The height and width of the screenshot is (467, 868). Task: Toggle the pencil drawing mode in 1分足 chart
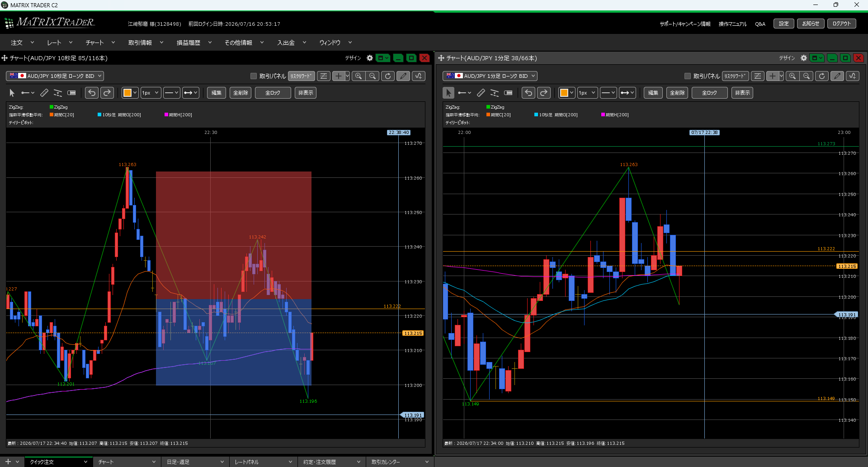tap(837, 76)
